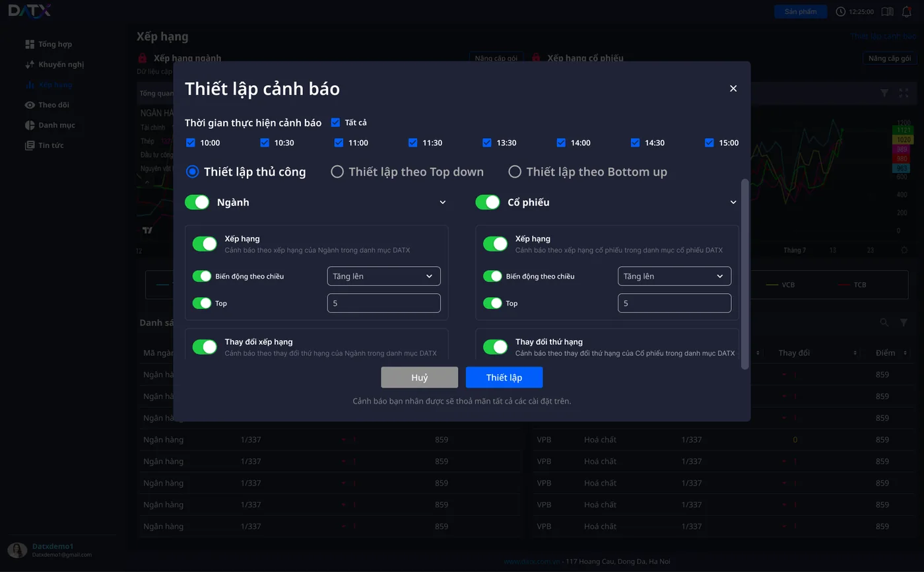Click the lock icon beside Xếp hạng ngành
924x572 pixels.
coord(142,58)
